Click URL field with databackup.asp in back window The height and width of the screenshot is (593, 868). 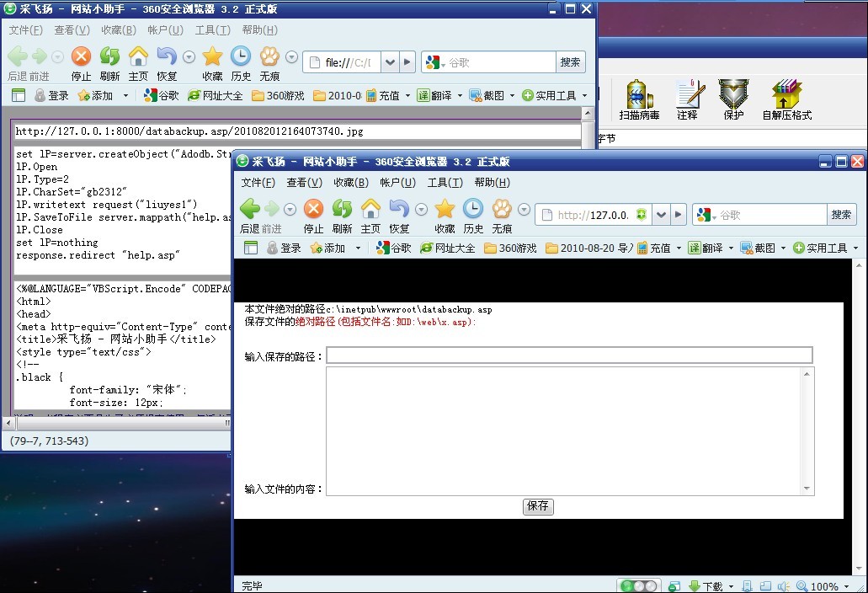click(298, 131)
